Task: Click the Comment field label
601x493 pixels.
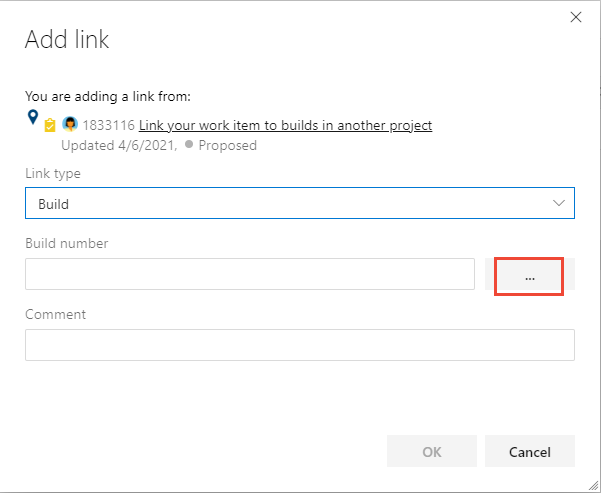Action: coord(55,314)
